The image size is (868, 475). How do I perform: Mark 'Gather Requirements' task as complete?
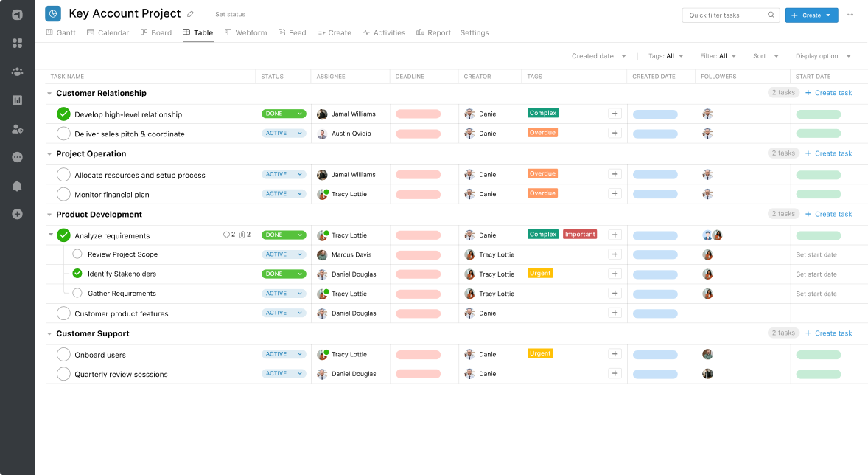click(77, 293)
